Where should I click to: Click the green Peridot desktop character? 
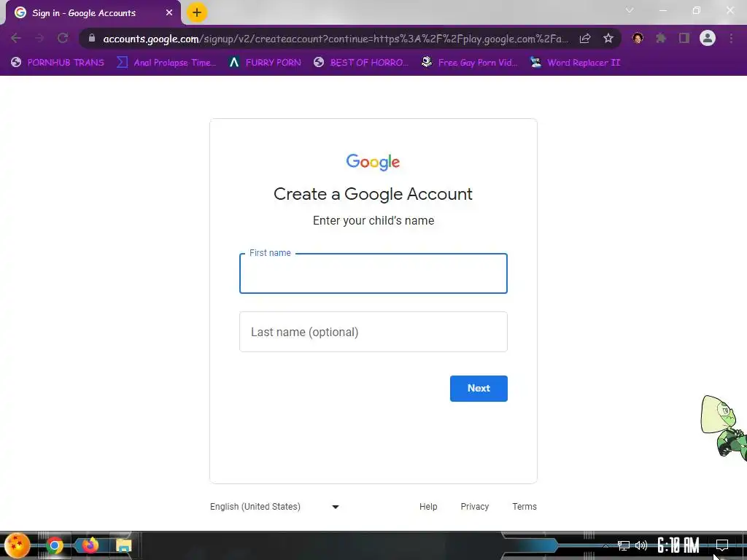point(724,427)
